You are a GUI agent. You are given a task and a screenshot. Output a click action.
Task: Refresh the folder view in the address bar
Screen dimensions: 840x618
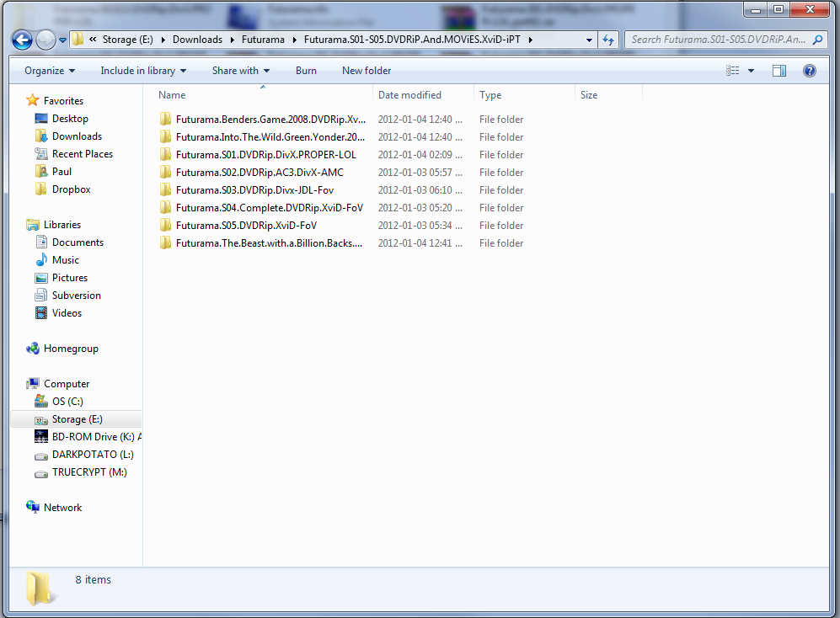608,40
